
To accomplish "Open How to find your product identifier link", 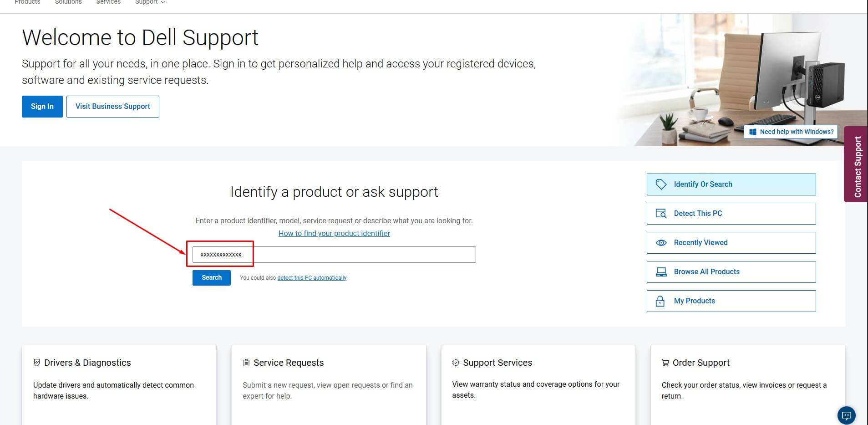I will (x=334, y=233).
